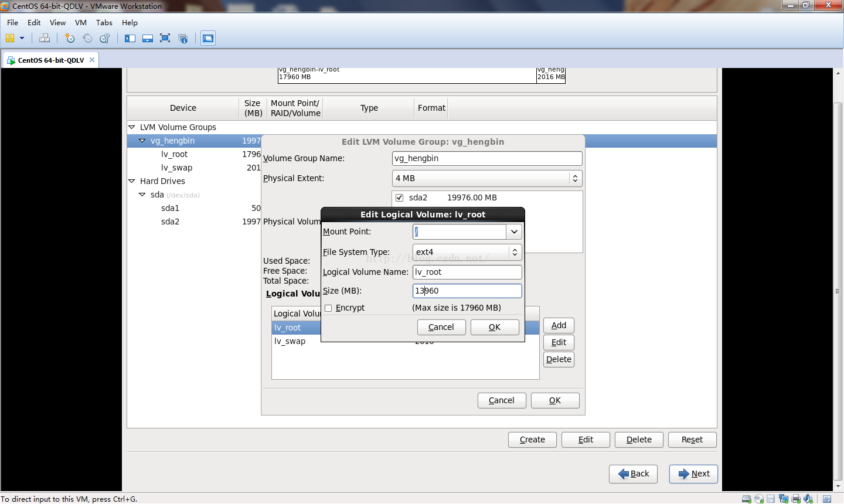Open the Mount Point dropdown arrow
The width and height of the screenshot is (844, 504).
(514, 231)
